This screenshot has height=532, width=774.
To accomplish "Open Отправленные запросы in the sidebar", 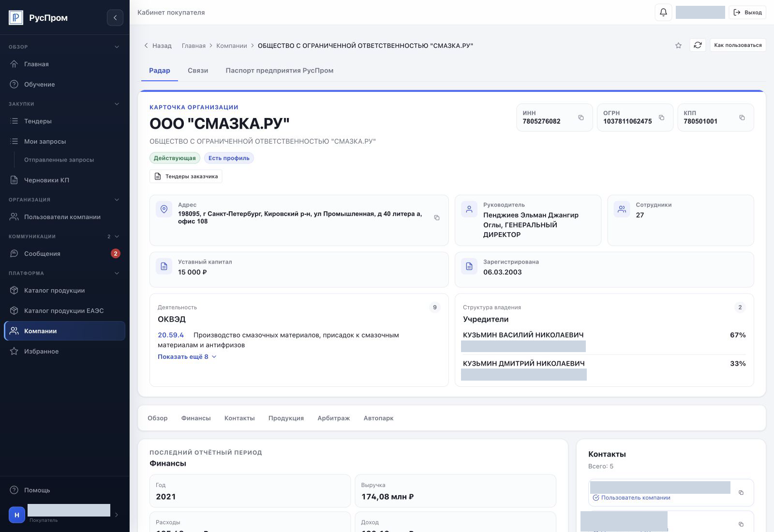I will click(59, 160).
